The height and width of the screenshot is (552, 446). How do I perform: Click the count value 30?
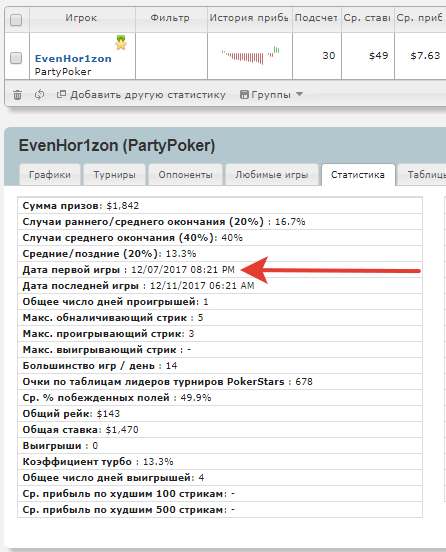pyautogui.click(x=329, y=56)
